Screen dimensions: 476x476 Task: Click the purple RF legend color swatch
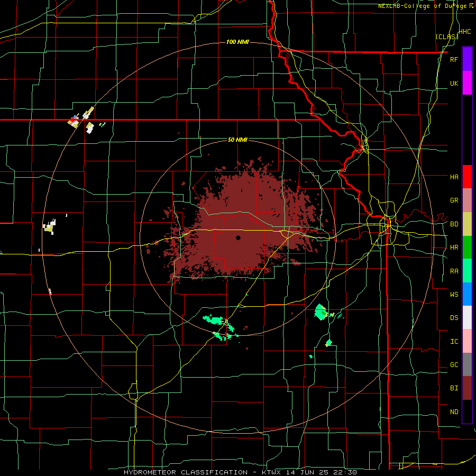[467, 59]
